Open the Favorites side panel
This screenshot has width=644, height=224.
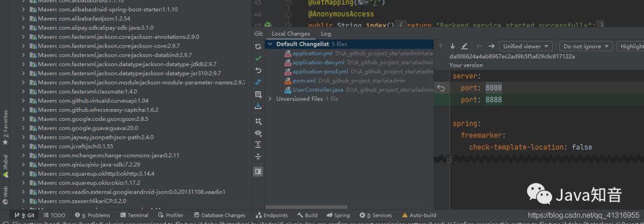coord(5,127)
